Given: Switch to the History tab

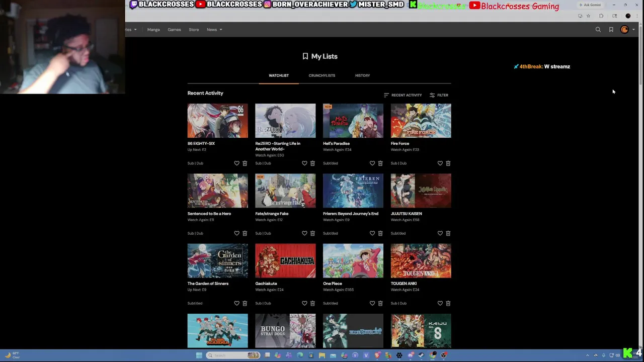Looking at the screenshot, I should [x=362, y=75].
